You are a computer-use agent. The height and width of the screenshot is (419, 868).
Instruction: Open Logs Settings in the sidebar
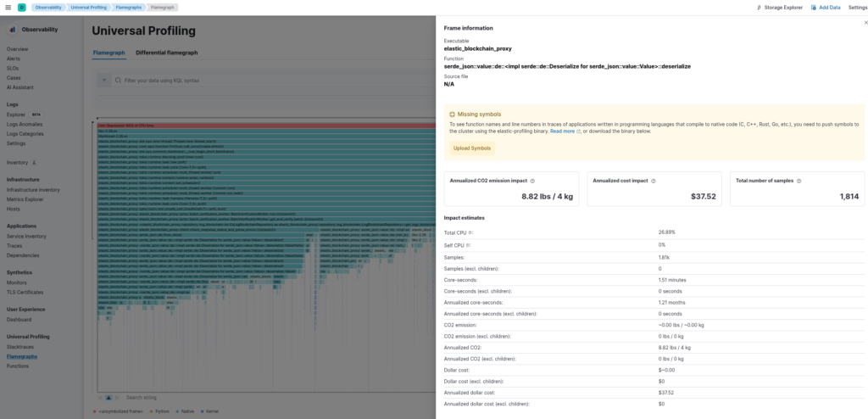click(15, 143)
